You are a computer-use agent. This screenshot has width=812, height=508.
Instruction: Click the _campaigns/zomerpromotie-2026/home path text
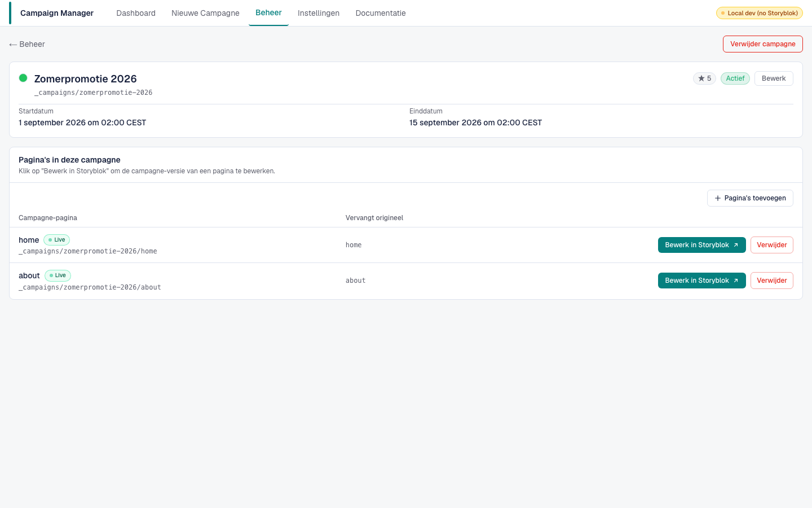tap(88, 251)
